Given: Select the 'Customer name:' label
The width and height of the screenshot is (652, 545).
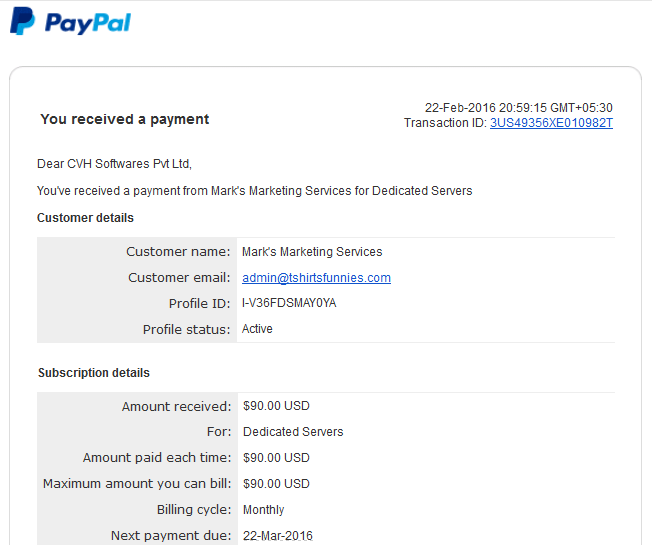Looking at the screenshot, I should 178,252.
